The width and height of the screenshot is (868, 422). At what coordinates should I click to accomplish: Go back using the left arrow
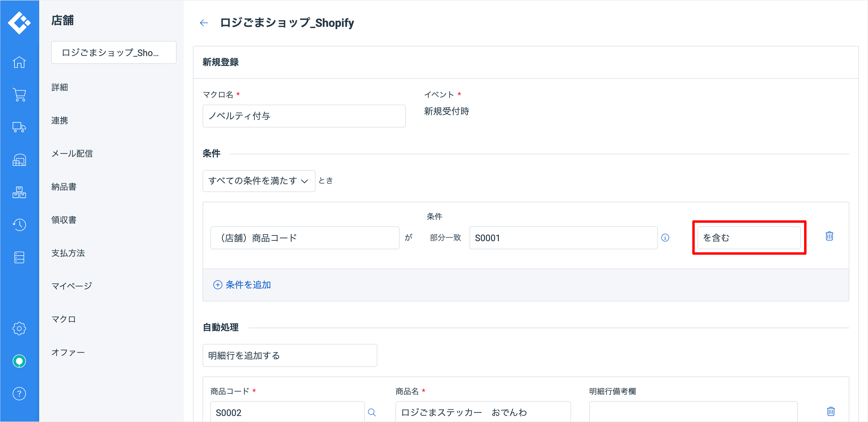pos(204,23)
